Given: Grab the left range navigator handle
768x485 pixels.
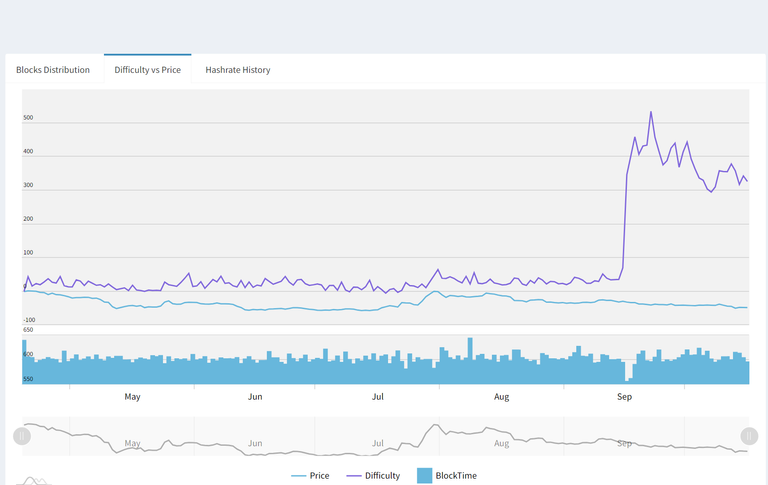Looking at the screenshot, I should pyautogui.click(x=22, y=436).
